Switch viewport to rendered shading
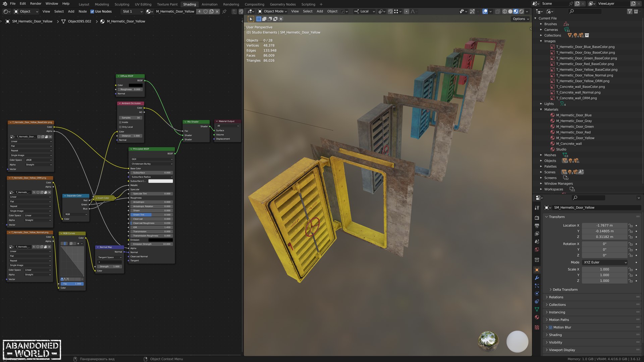The height and width of the screenshot is (362, 644). pos(522,11)
